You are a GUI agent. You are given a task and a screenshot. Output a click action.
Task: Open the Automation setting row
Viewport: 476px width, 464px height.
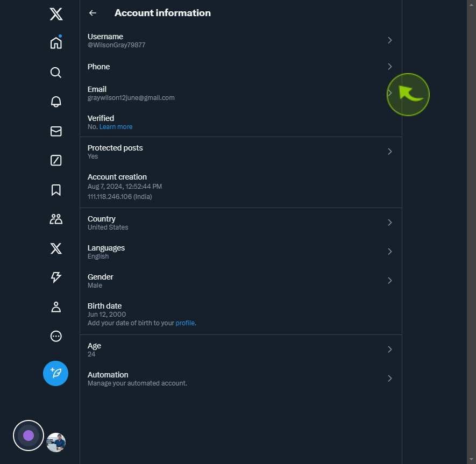pyautogui.click(x=241, y=379)
